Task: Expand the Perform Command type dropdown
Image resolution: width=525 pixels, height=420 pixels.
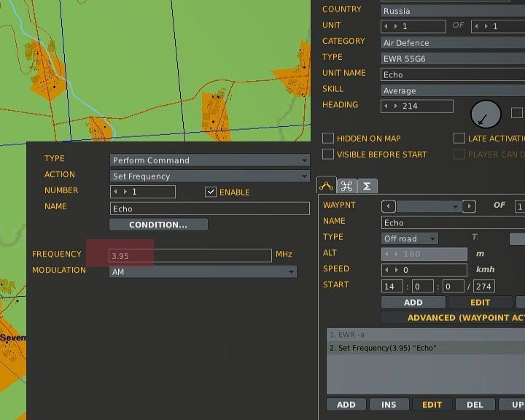Action: pos(210,160)
